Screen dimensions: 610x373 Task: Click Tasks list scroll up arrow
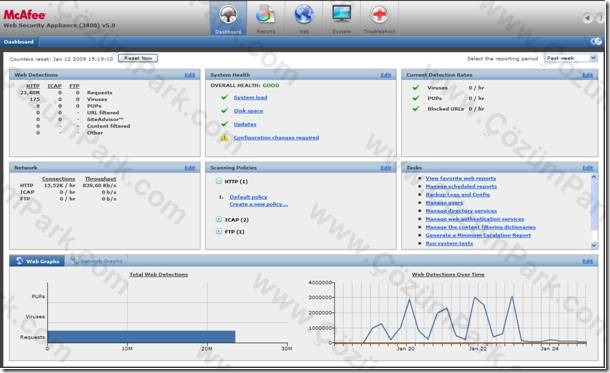coord(594,177)
